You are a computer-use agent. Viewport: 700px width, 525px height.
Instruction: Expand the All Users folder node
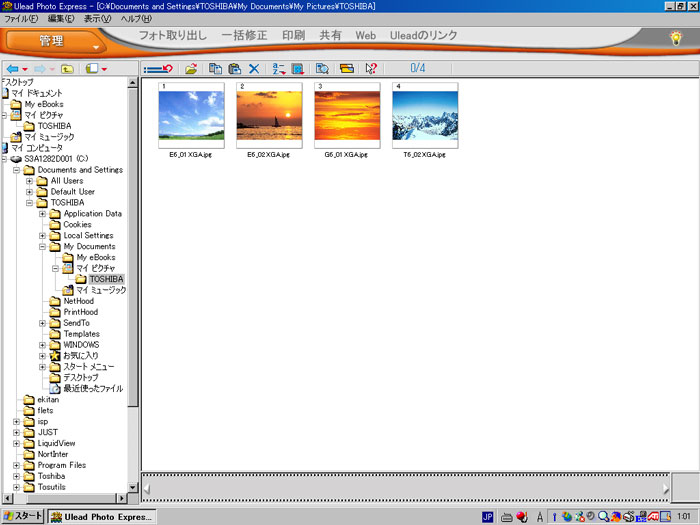pyautogui.click(x=30, y=181)
